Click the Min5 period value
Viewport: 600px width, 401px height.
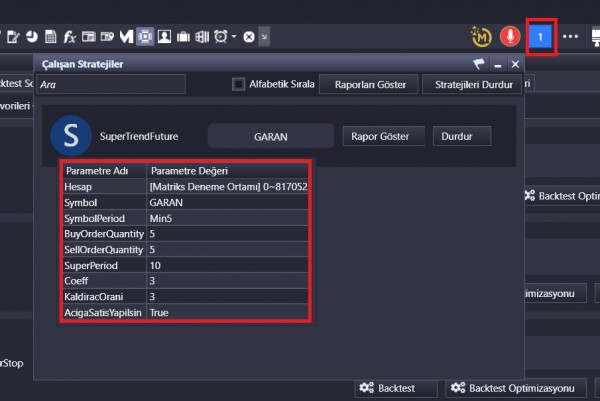[x=161, y=218]
